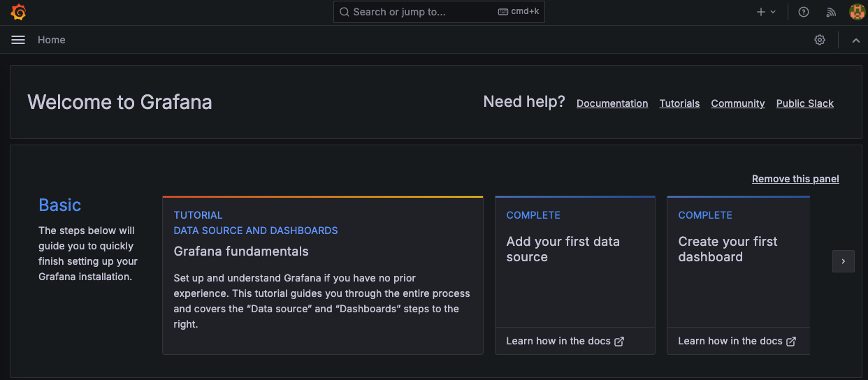
Task: Click the Need help? text
Action: (x=524, y=102)
